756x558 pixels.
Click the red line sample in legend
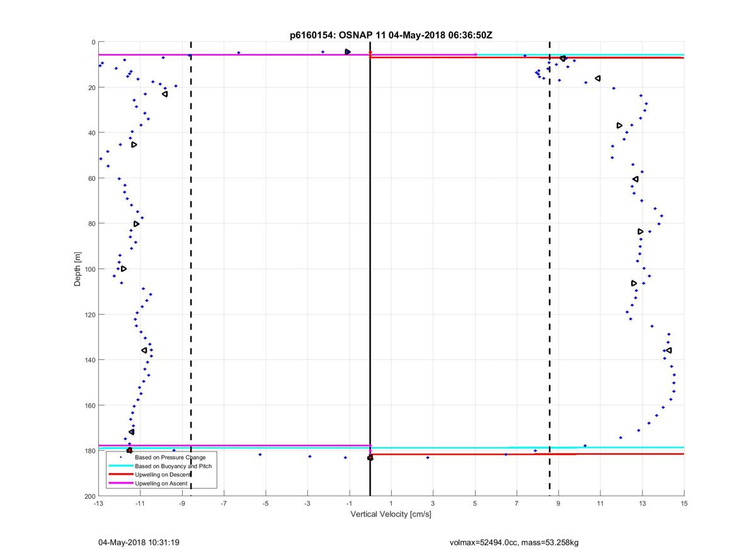120,474
